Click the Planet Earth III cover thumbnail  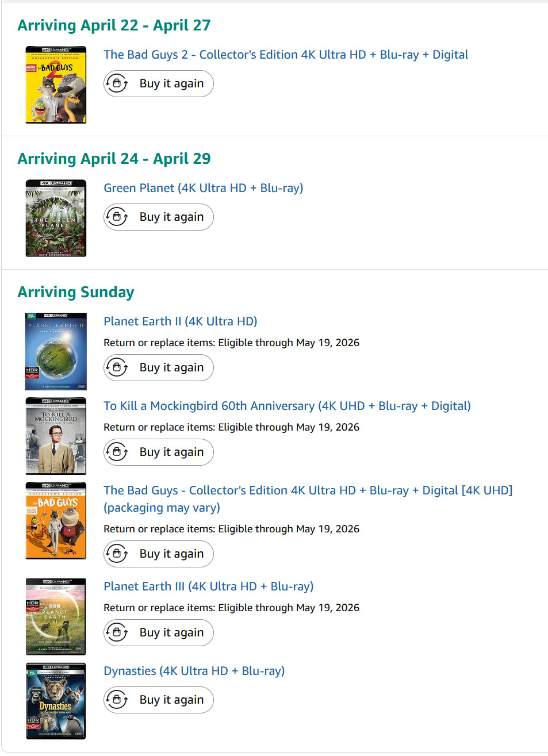coord(56,616)
